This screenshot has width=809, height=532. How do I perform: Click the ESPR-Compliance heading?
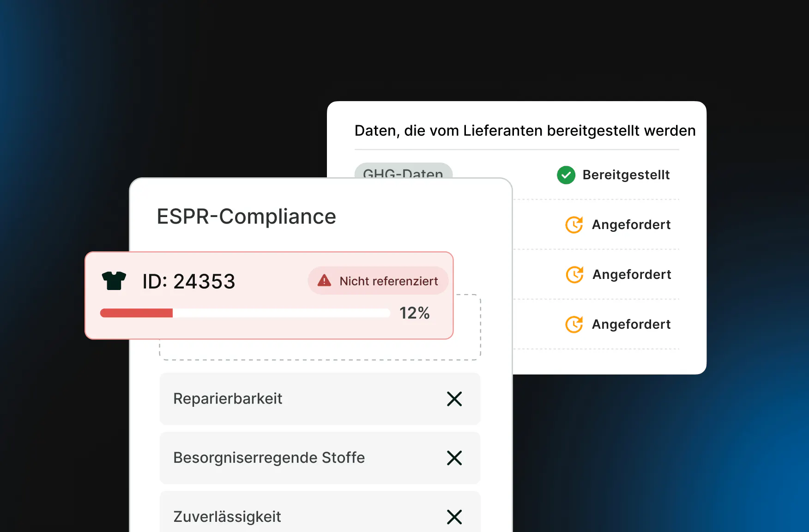[246, 217]
